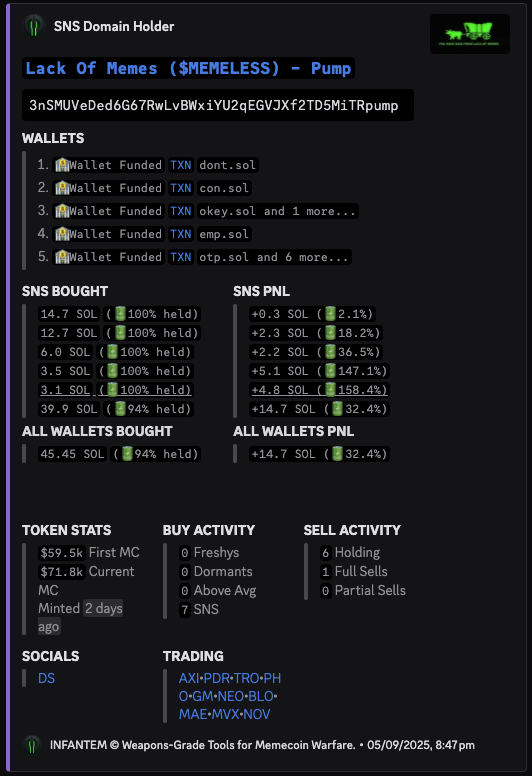The width and height of the screenshot is (532, 776).
Task: Click the emp.sol domain name
Action: tap(224, 234)
